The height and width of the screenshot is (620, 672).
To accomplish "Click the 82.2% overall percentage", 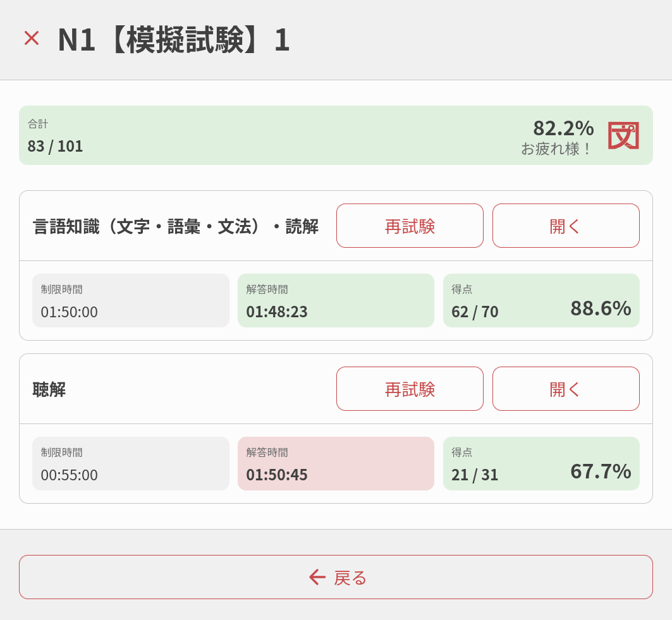I will (563, 128).
